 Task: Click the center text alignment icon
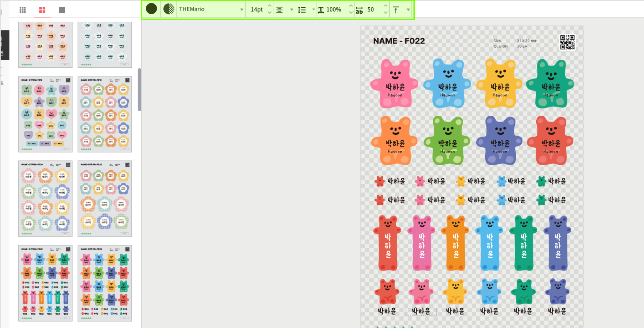point(279,10)
